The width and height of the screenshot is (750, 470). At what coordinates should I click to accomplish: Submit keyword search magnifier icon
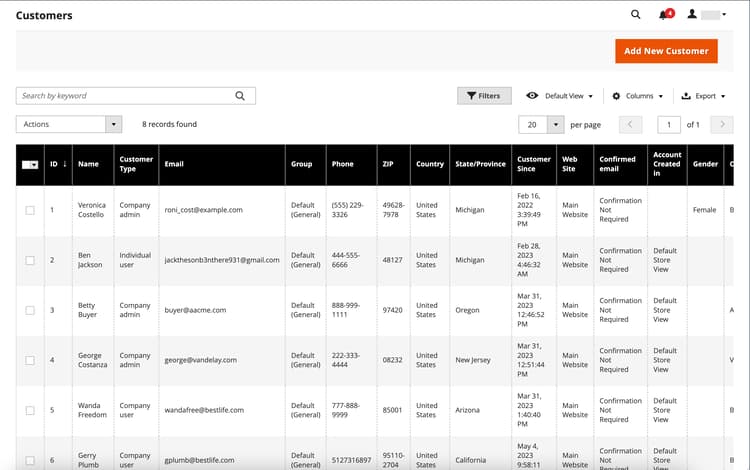pos(240,96)
